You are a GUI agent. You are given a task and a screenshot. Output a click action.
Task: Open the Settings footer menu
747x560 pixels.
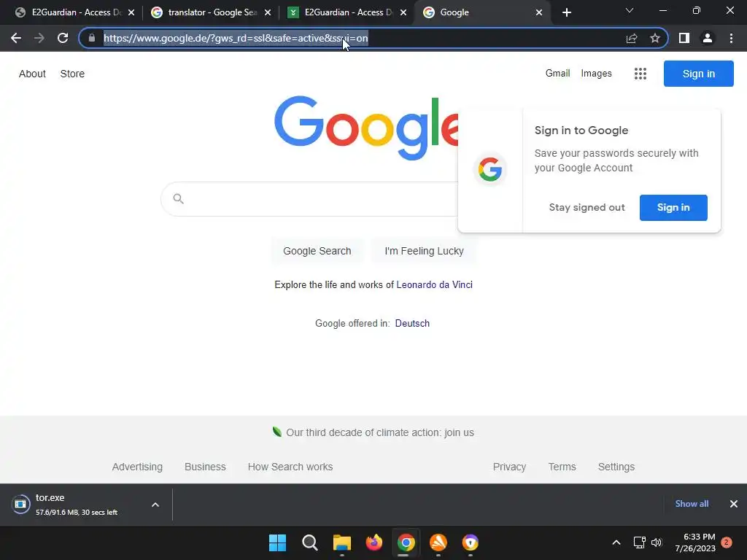(x=616, y=467)
